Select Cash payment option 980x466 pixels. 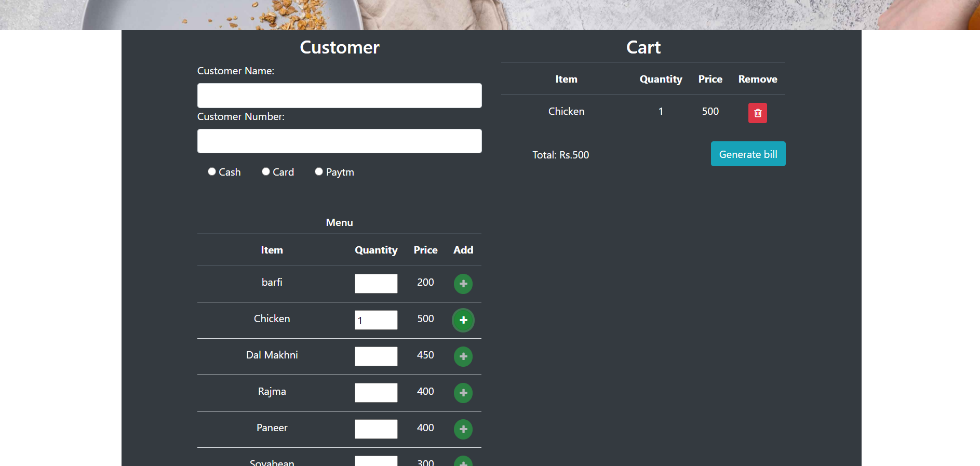click(x=212, y=171)
